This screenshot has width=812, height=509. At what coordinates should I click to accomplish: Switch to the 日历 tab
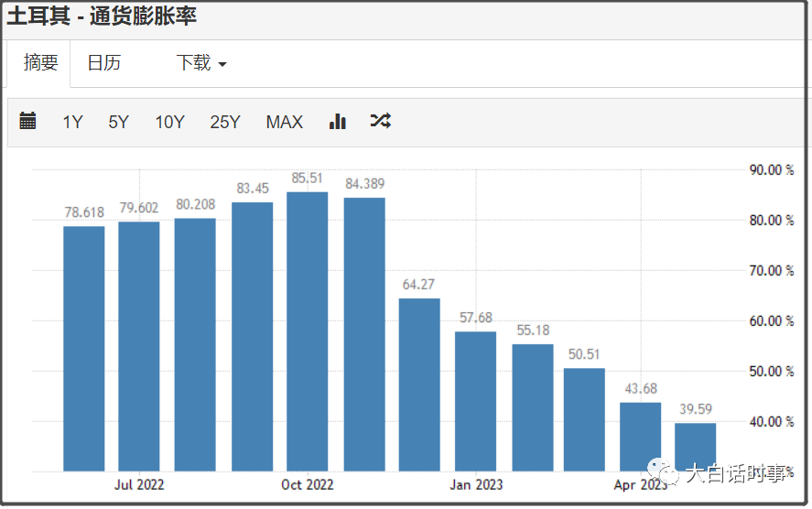pyautogui.click(x=104, y=63)
